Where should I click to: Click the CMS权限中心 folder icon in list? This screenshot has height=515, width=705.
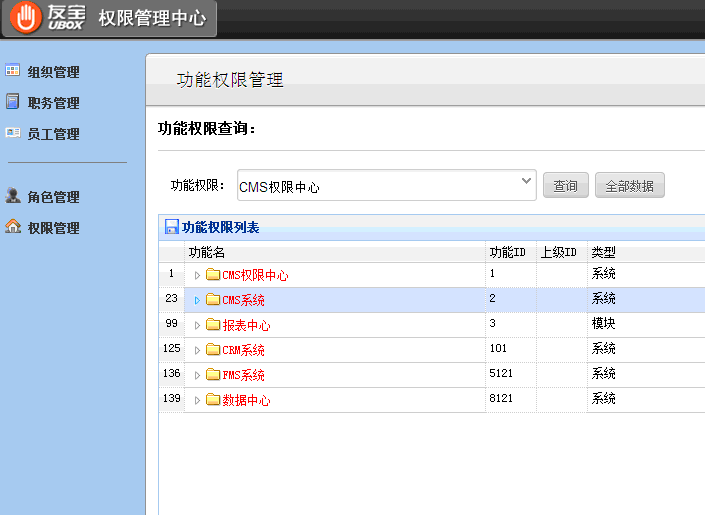[x=213, y=274]
